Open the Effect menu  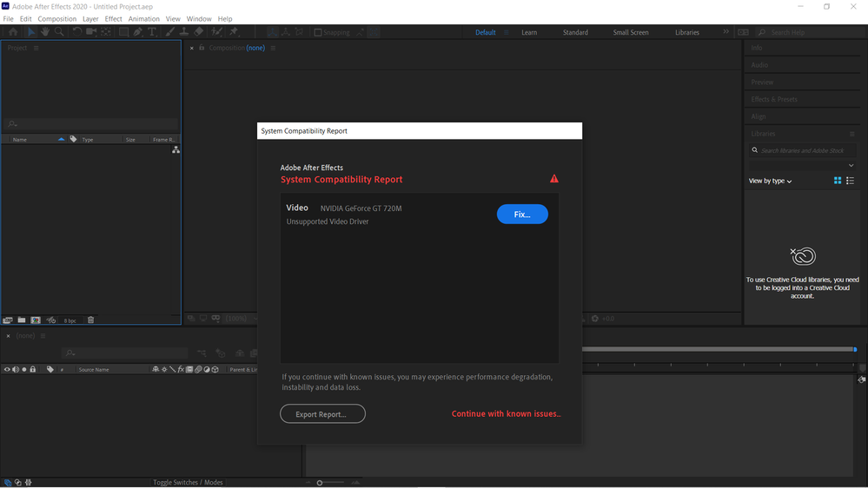pyautogui.click(x=114, y=19)
